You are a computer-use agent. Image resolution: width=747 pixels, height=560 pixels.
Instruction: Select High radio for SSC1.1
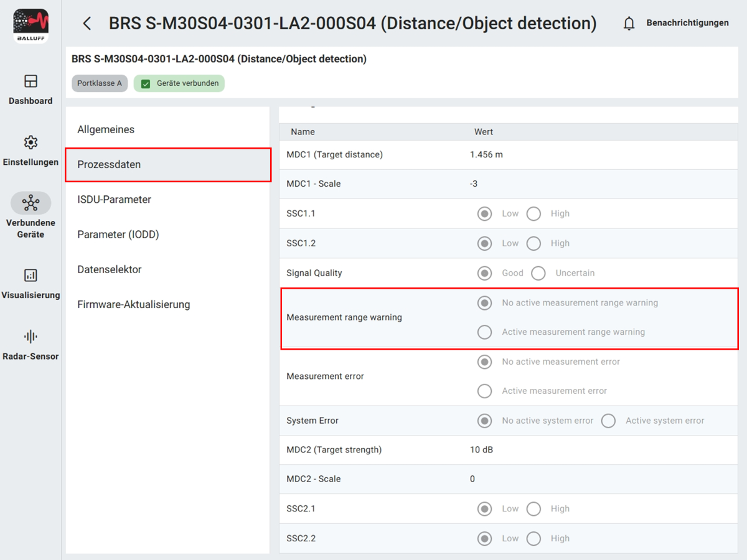533,214
